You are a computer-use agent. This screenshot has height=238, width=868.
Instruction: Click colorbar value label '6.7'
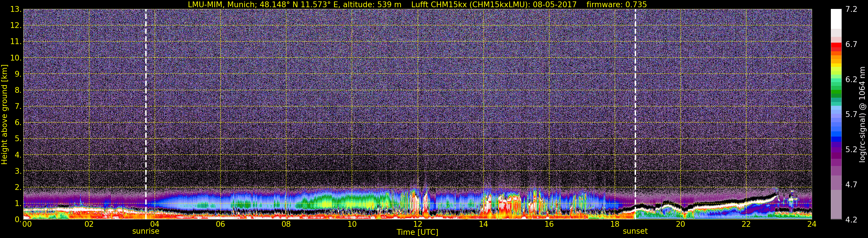[851, 44]
